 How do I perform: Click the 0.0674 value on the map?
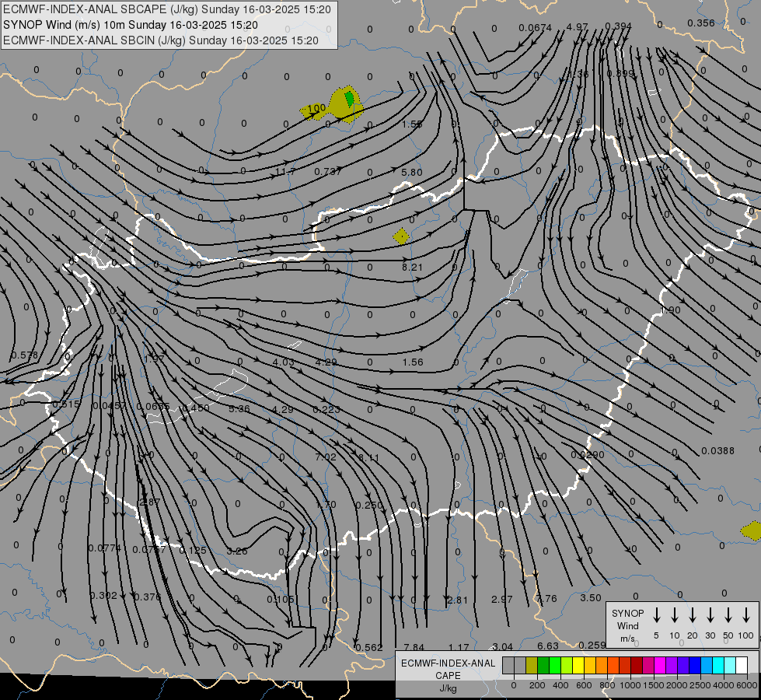point(536,28)
